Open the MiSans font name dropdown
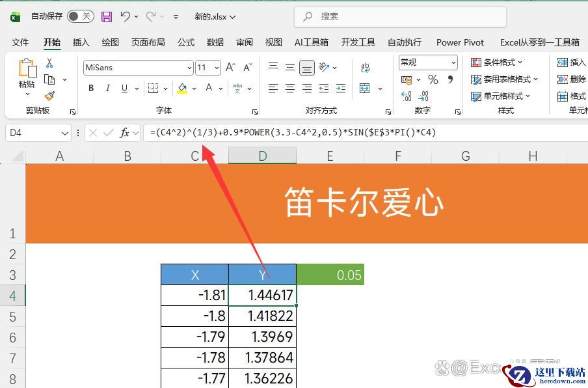588x388 pixels. (189, 68)
